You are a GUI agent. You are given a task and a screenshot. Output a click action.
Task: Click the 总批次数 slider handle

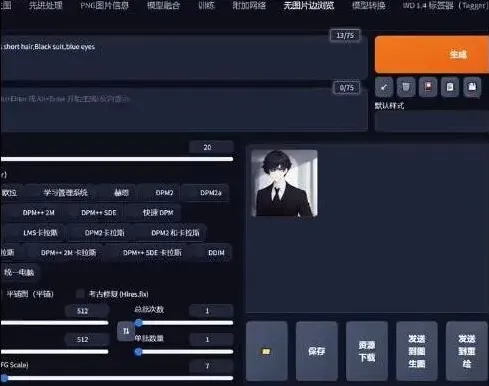click(138, 323)
